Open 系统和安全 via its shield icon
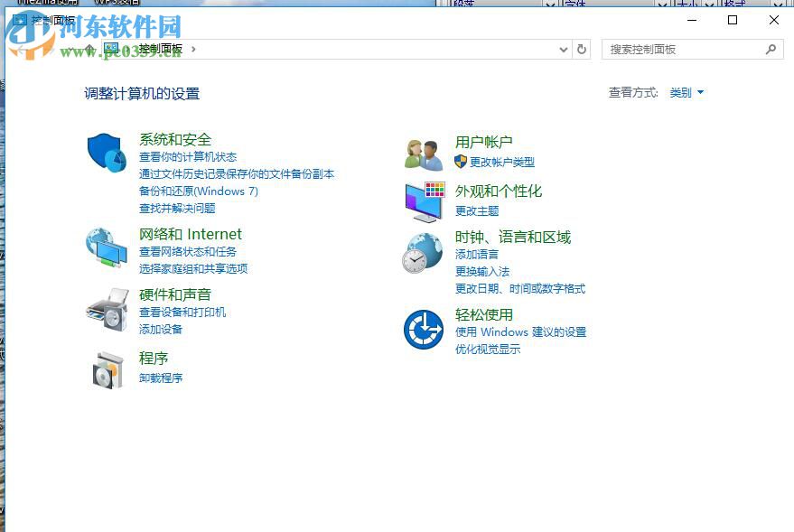The height and width of the screenshot is (532, 794). point(107,152)
